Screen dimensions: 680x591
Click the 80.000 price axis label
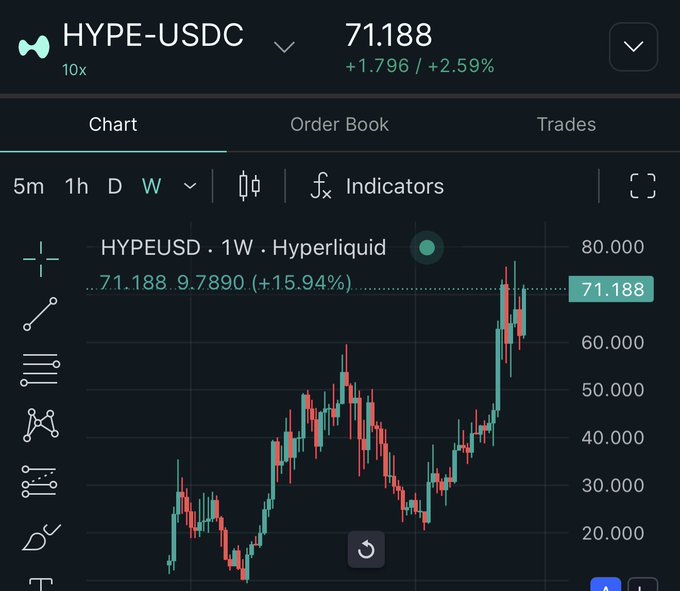point(613,247)
